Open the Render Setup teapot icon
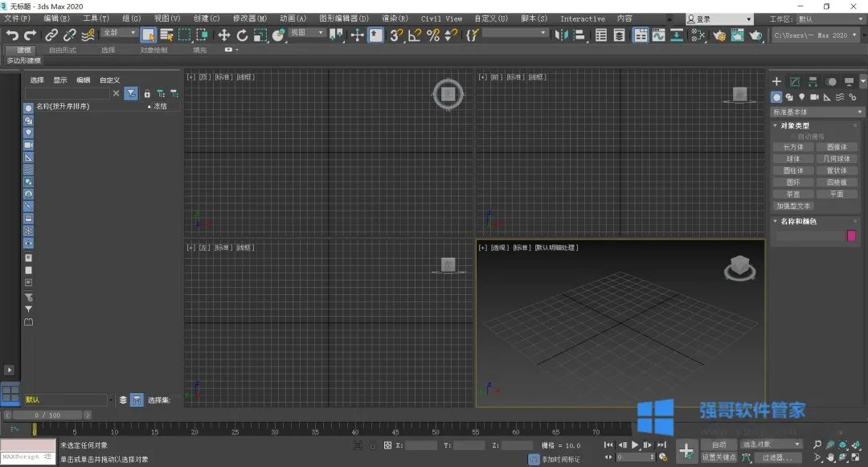 pyautogui.click(x=719, y=35)
